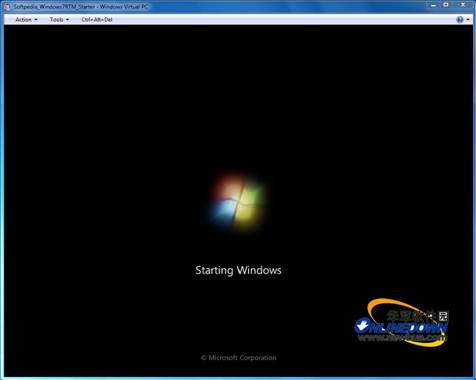Click the Onlinedown download arrow icon
This screenshot has height=380, width=476.
362,325
